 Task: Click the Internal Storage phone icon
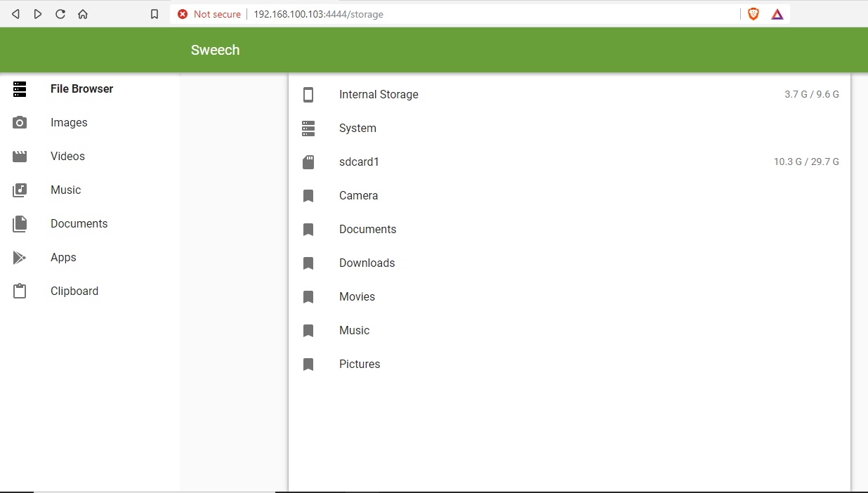(308, 95)
